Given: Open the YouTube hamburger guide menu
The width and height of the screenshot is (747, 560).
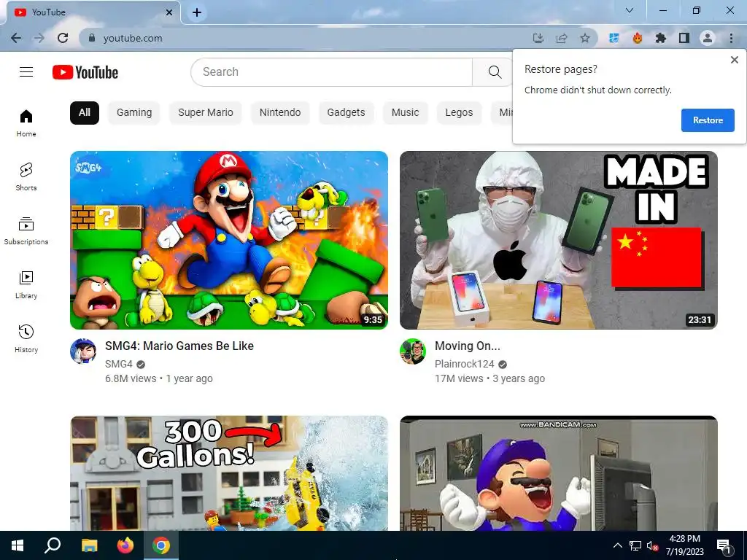Looking at the screenshot, I should [26, 72].
